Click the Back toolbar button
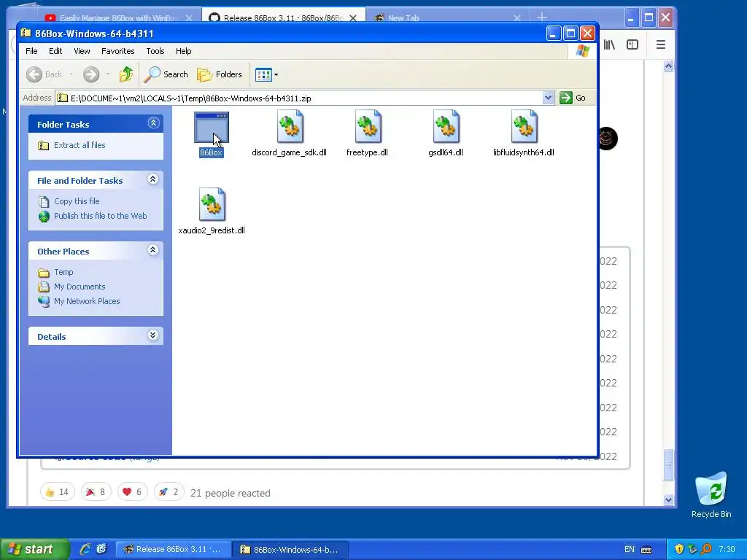 click(44, 74)
